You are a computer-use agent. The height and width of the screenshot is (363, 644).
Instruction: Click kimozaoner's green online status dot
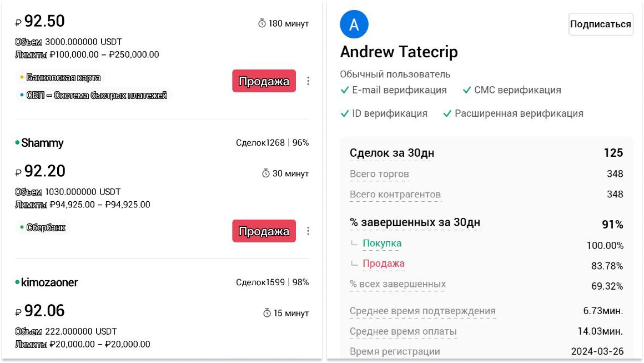click(17, 282)
